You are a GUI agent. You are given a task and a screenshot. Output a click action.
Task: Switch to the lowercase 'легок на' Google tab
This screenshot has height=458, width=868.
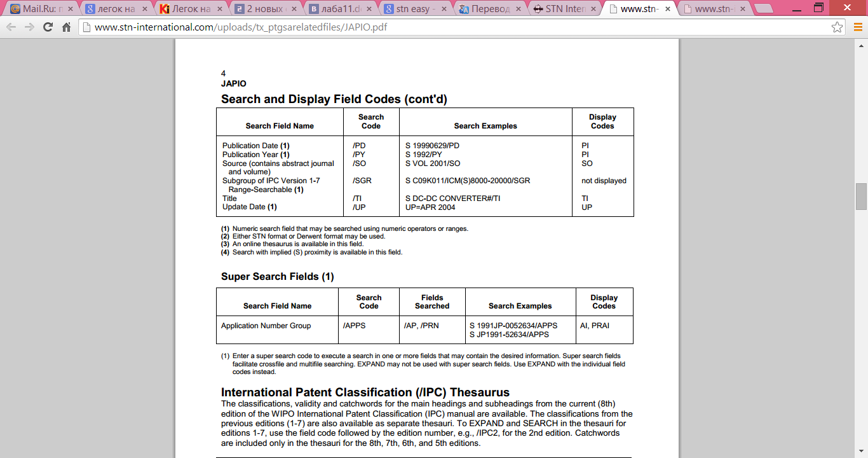click(x=116, y=9)
